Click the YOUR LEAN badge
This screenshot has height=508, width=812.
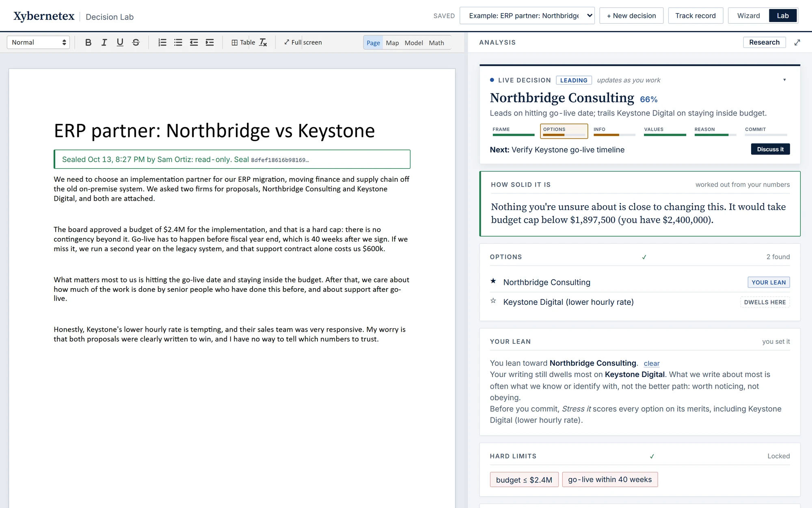pos(769,282)
